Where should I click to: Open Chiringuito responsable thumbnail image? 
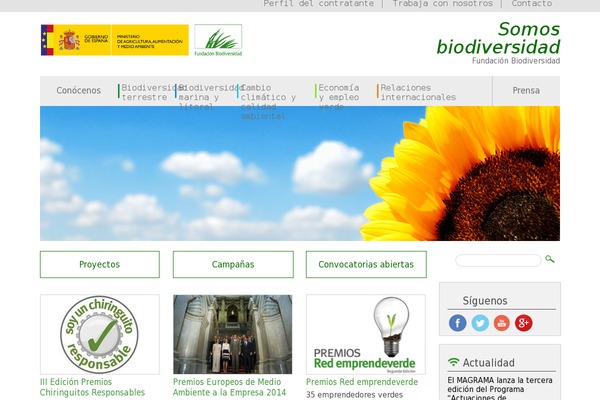(100, 335)
